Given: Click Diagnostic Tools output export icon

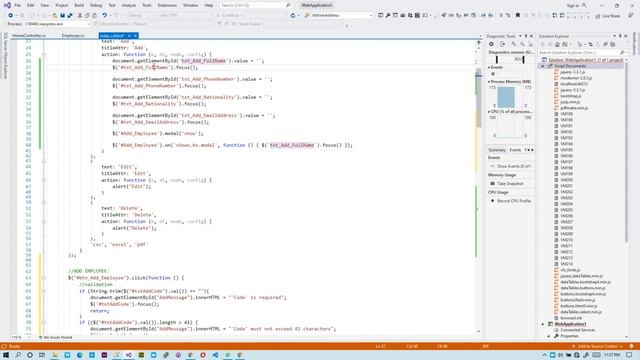Looking at the screenshot, I should tap(502, 44).
